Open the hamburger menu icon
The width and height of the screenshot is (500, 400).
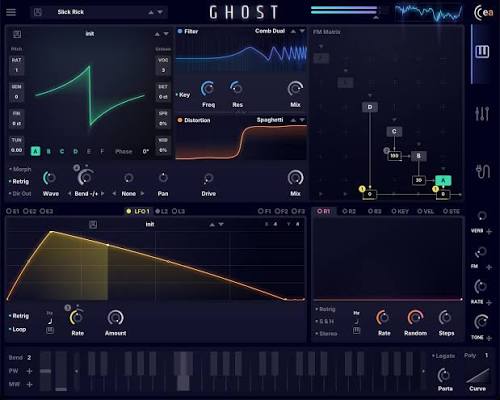11,12
